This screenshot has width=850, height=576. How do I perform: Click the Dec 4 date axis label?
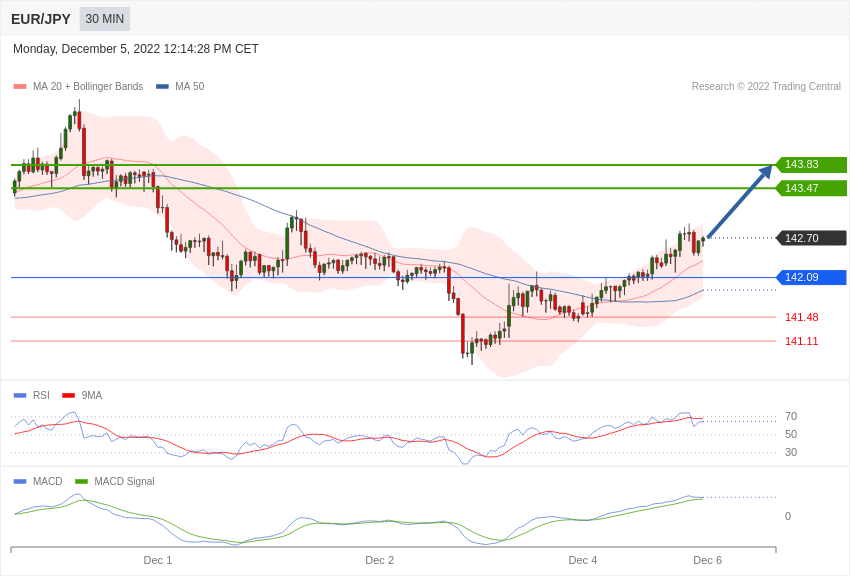pos(583,560)
